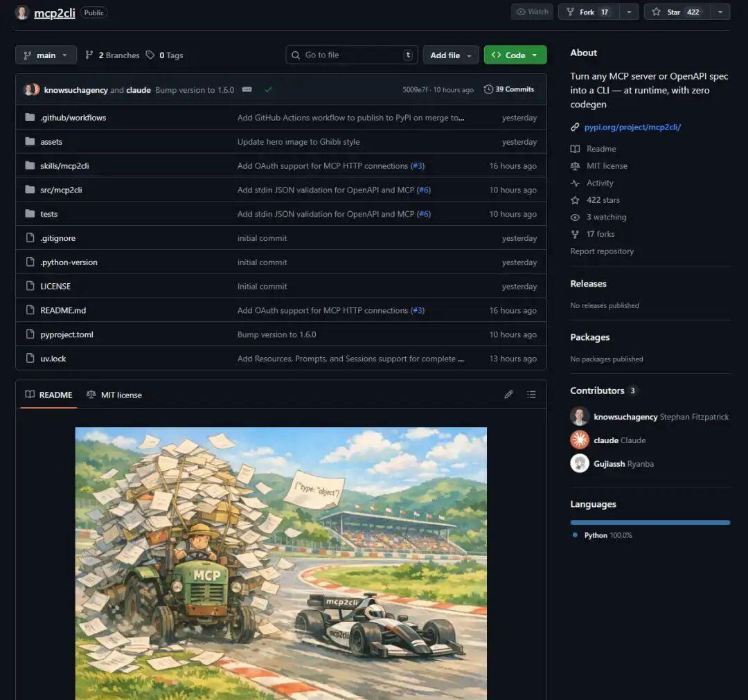Click the fork icon beside 17 forks

tap(576, 234)
